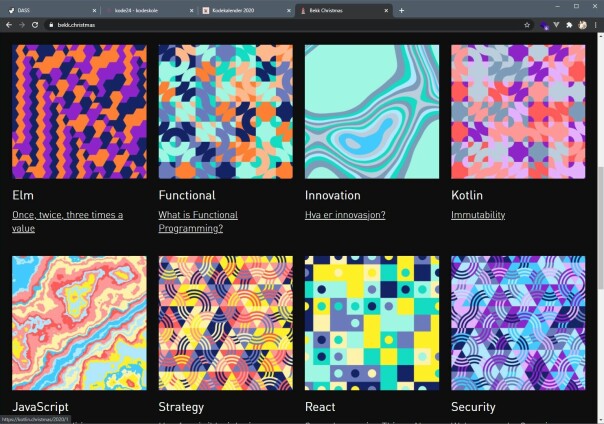The width and height of the screenshot is (604, 424).
Task: Open the Strategy triangle pattern thumbnail
Action: 226,323
